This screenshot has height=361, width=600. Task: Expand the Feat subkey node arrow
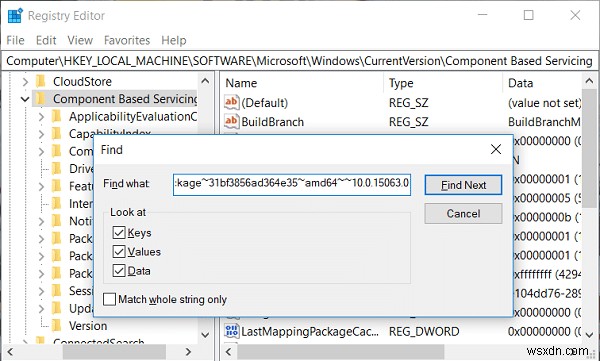[x=41, y=186]
